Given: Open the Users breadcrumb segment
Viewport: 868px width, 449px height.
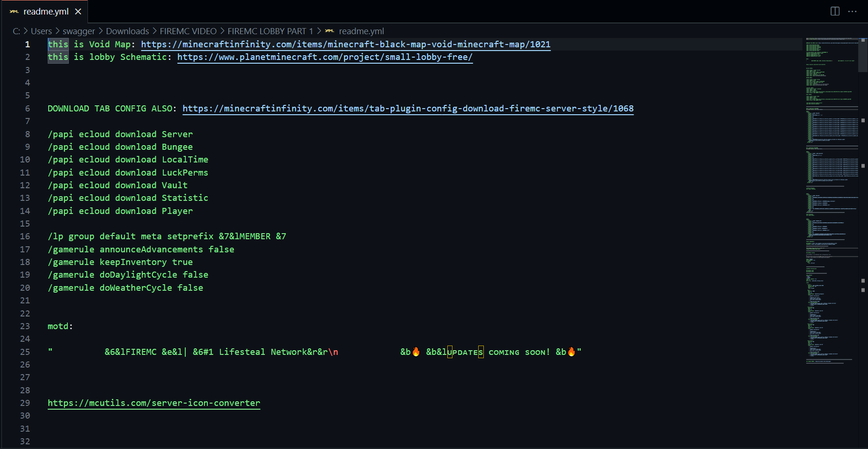Looking at the screenshot, I should [x=41, y=31].
